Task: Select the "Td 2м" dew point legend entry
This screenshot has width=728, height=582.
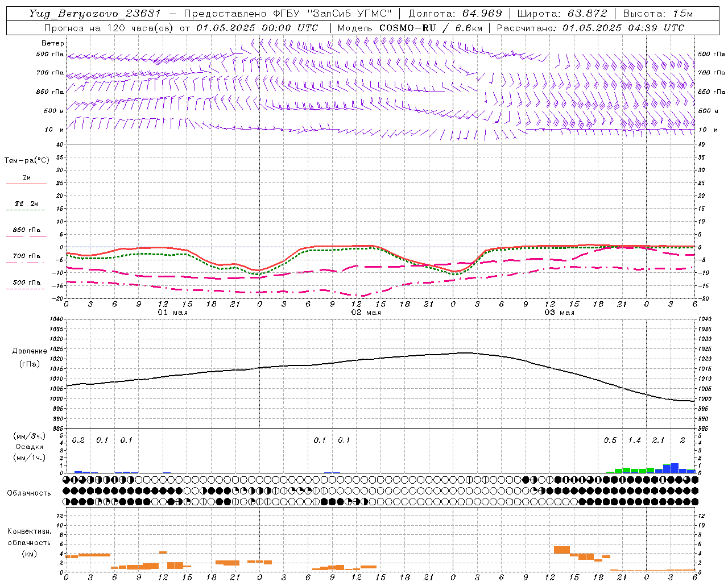Action: pos(26,203)
